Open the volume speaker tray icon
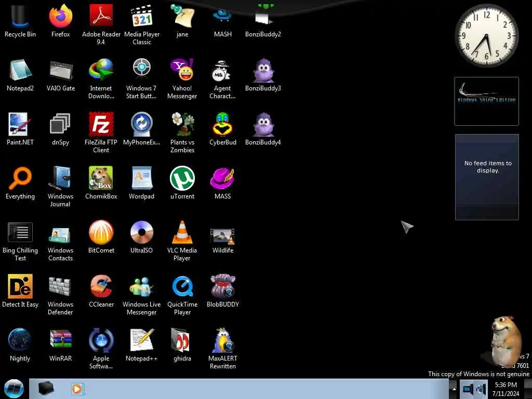 (x=481, y=389)
